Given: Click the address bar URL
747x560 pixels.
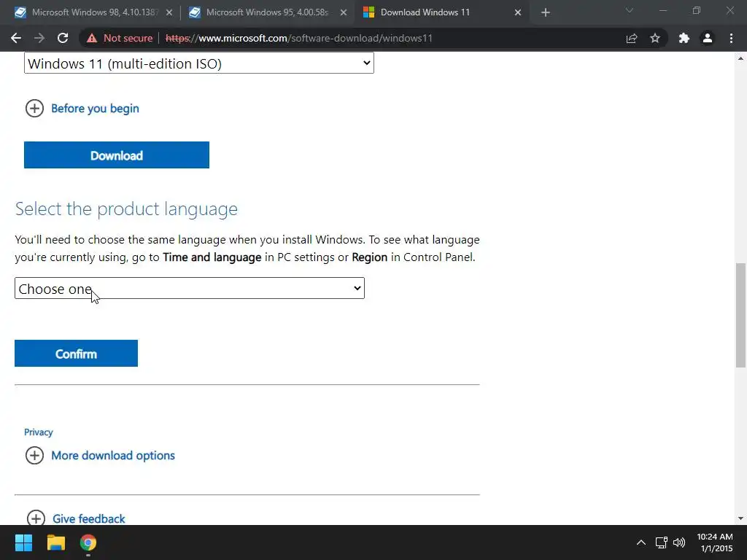Looking at the screenshot, I should pos(298,38).
